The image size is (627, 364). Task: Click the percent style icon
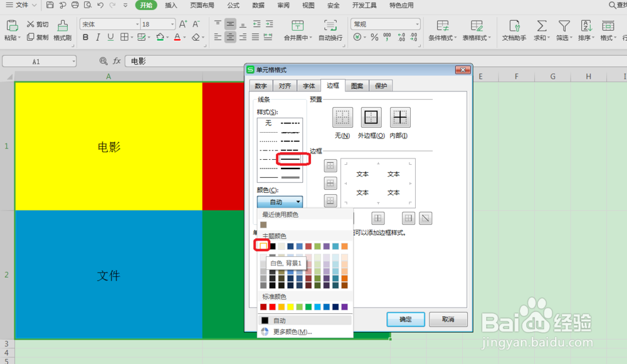pyautogui.click(x=374, y=37)
